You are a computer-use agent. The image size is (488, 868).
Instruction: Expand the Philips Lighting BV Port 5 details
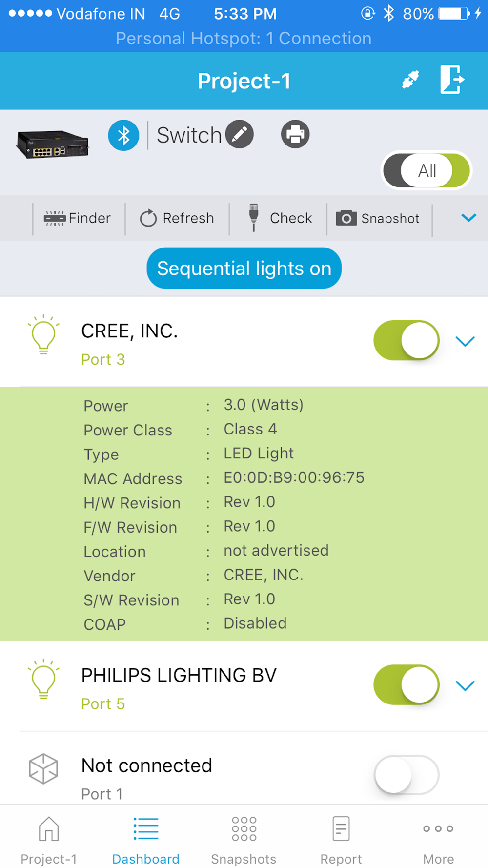465,685
